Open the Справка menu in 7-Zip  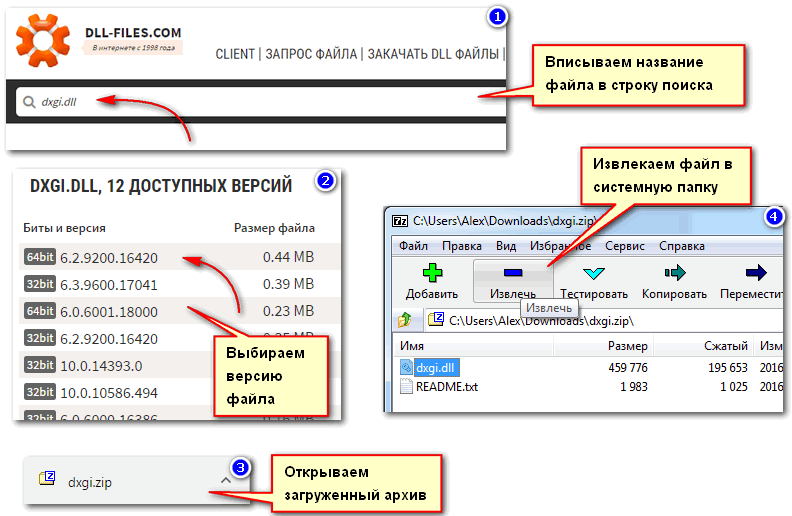pos(681,246)
